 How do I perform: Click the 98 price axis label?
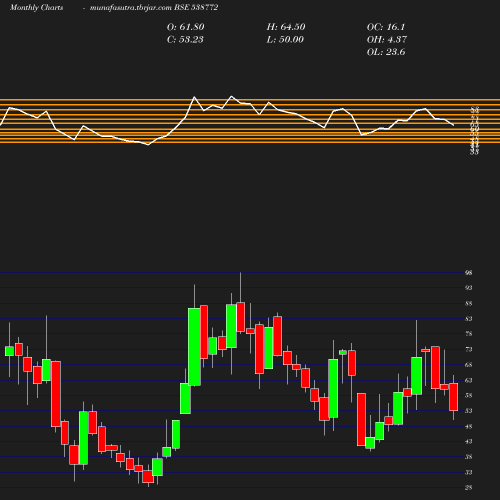click(x=469, y=273)
